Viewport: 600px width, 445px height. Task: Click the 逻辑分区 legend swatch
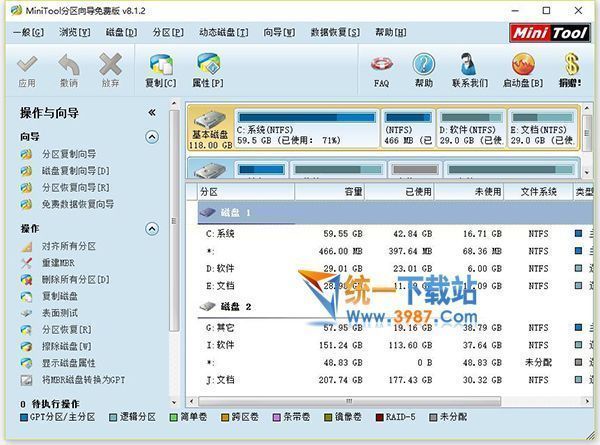tap(113, 417)
